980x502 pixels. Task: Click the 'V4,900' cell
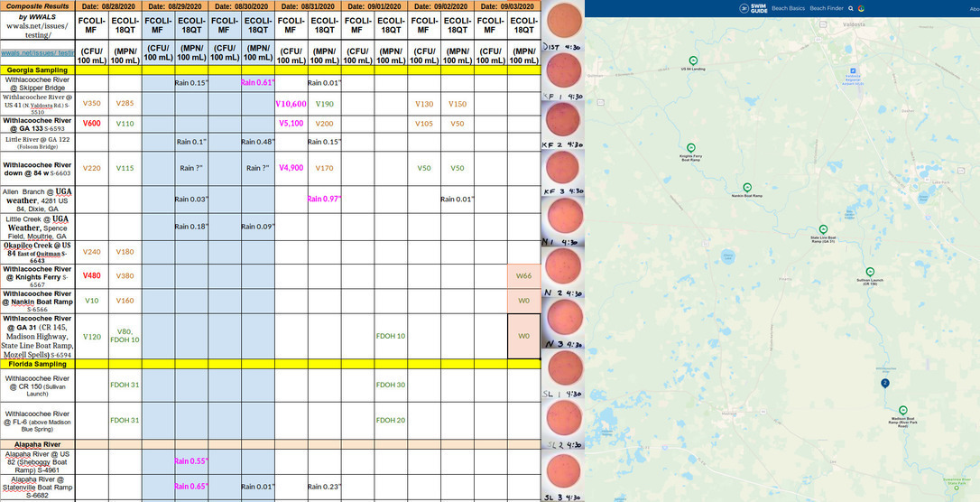click(291, 168)
